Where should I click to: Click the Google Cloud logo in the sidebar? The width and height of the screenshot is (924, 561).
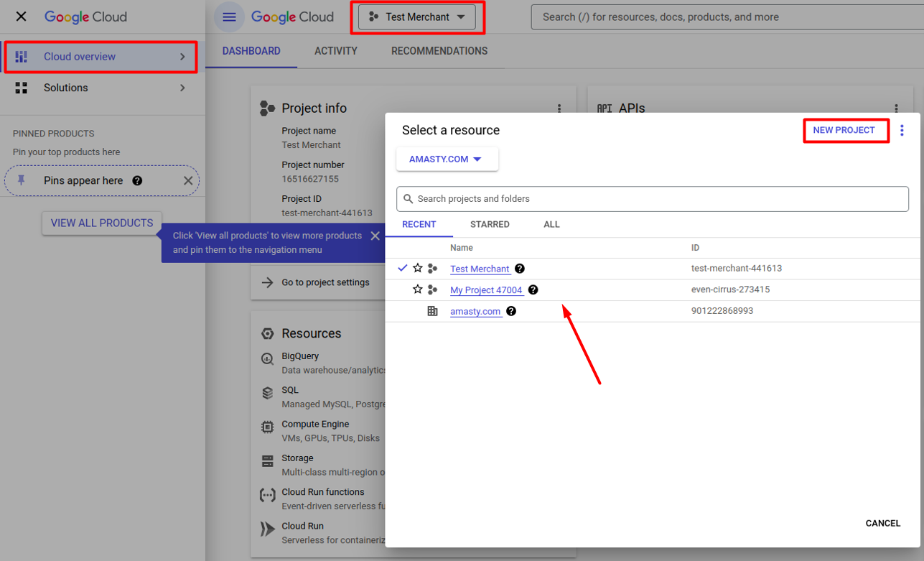point(85,17)
